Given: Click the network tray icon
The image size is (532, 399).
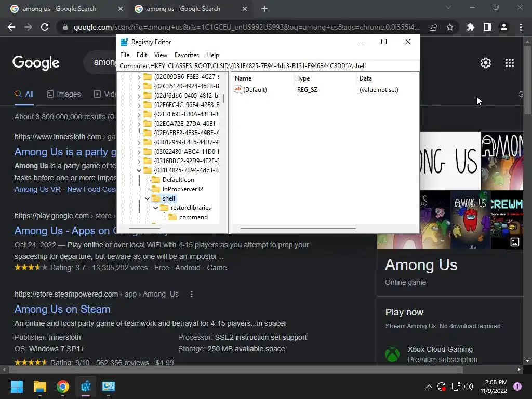Looking at the screenshot, I should tap(456, 387).
